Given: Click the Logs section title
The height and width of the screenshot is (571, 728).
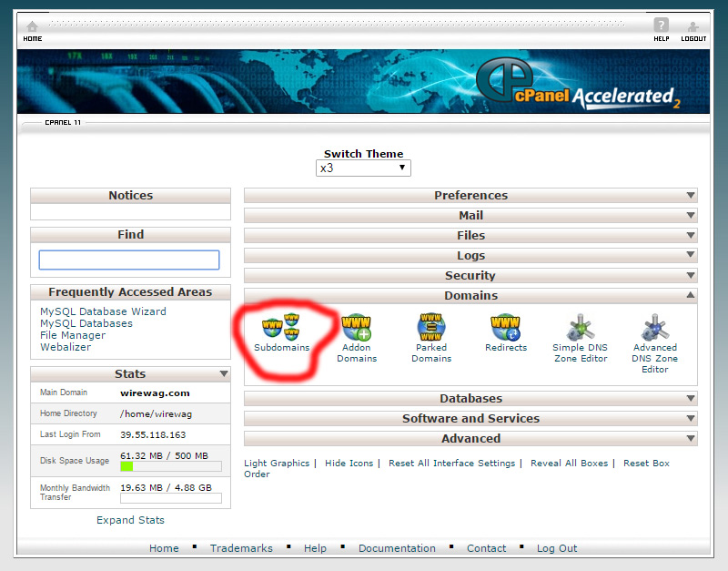Looking at the screenshot, I should coord(470,255).
